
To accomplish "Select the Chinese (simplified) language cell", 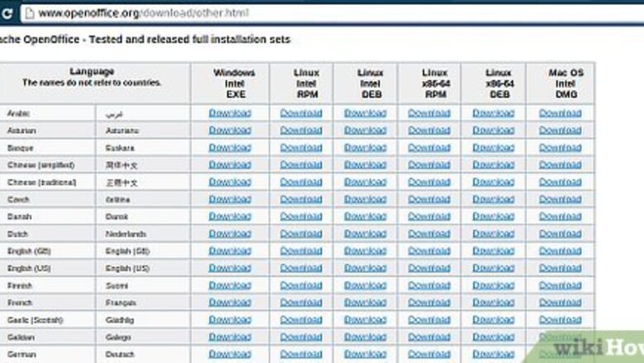I will pos(47,165).
